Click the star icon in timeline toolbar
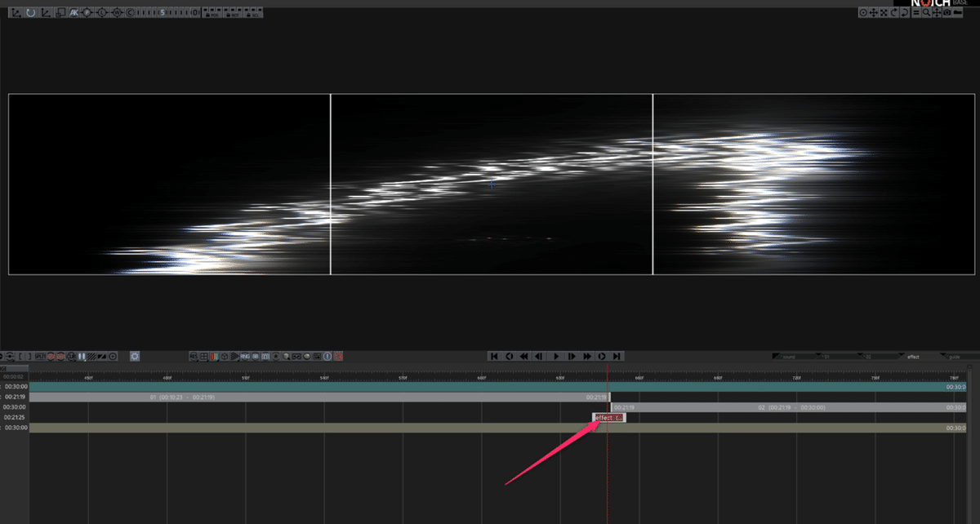 coord(276,356)
